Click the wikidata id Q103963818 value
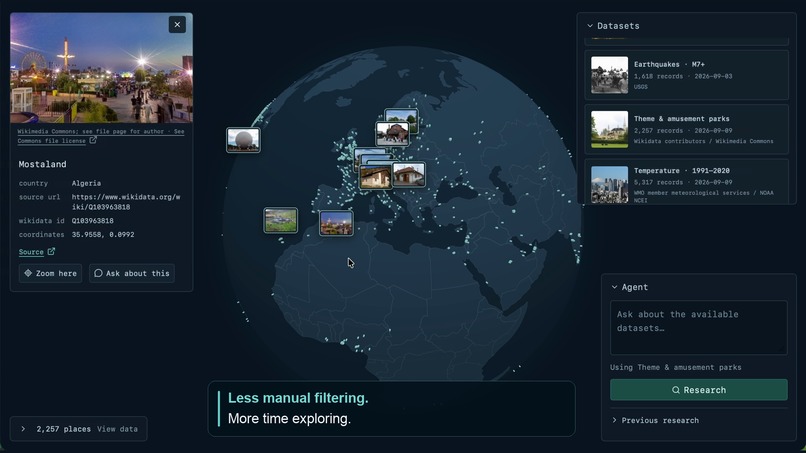 tap(93, 221)
